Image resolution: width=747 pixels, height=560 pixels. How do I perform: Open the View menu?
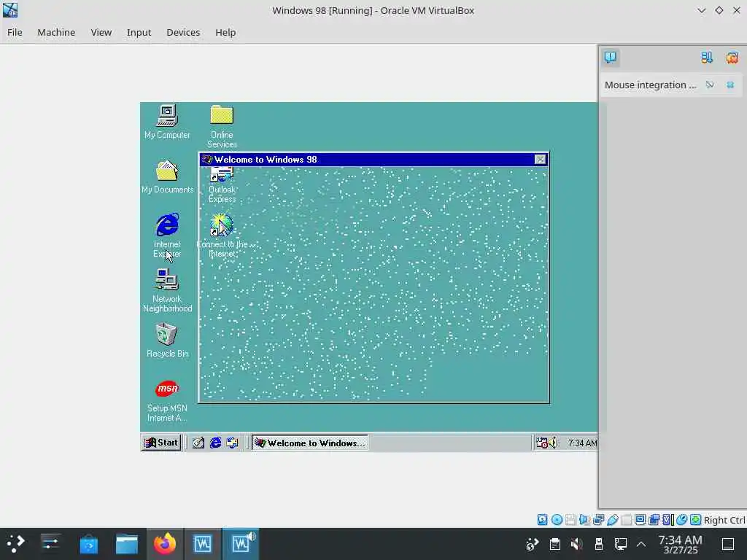point(101,32)
